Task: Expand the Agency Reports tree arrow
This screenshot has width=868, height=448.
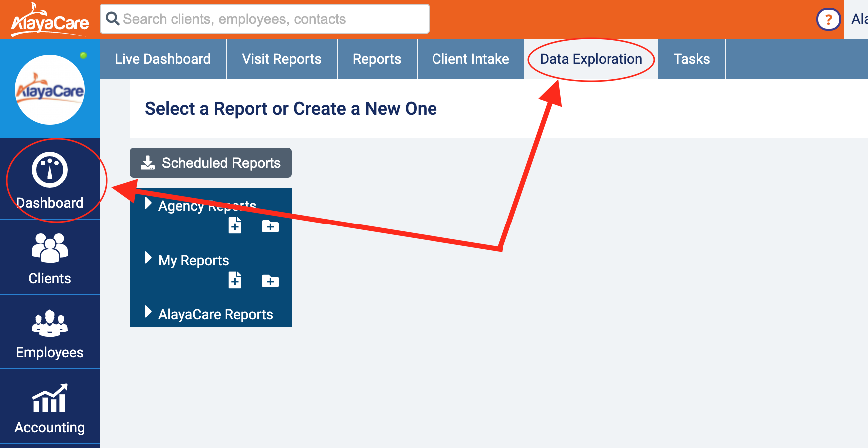Action: click(148, 203)
